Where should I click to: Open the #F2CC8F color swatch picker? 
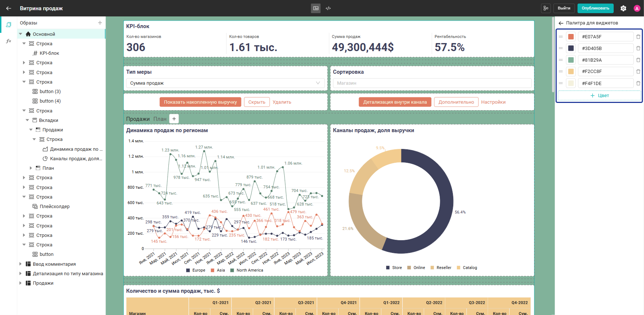571,72
